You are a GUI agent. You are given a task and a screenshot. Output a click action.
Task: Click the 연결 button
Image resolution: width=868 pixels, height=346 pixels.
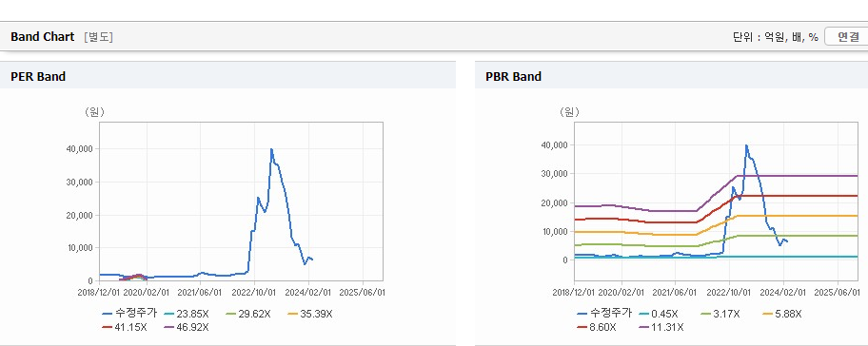pyautogui.click(x=846, y=37)
